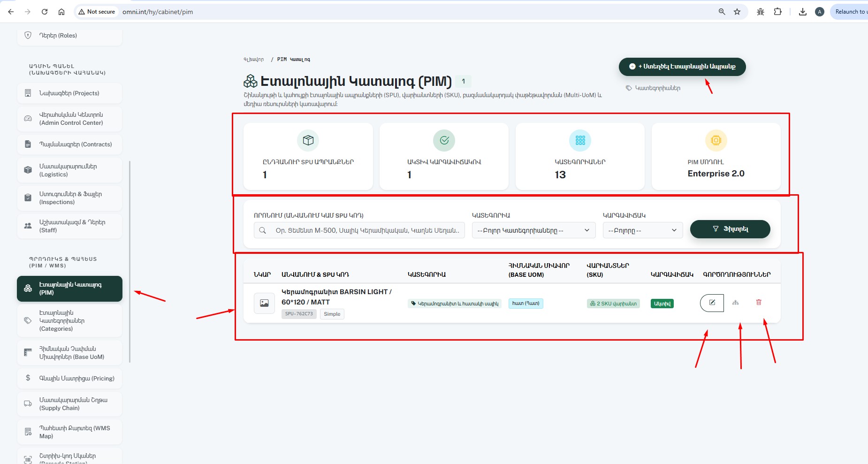Open edit action for BARSIN LIGHT product
This screenshot has width=868, height=464.
[x=712, y=303]
